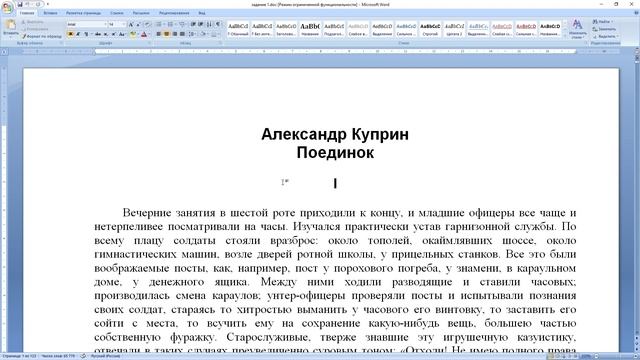Toggle bold formatting

click(x=70, y=34)
